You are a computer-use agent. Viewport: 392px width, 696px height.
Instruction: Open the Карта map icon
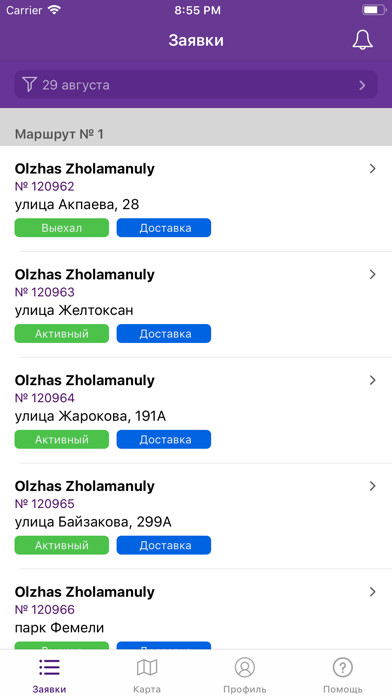[x=147, y=667]
